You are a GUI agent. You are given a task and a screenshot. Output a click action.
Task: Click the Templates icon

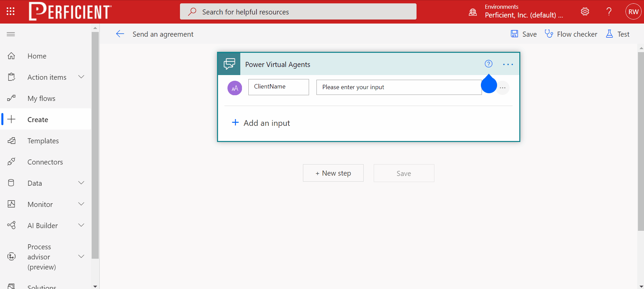(x=11, y=141)
